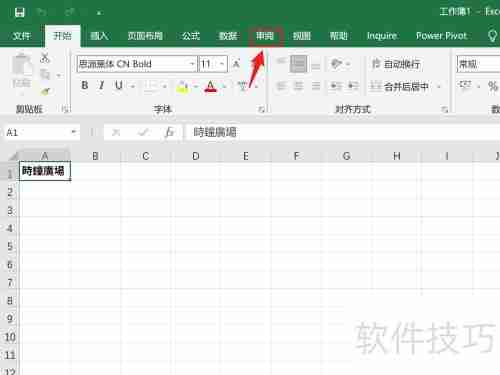
Task: Click the Insert Function fx icon
Action: (x=169, y=133)
